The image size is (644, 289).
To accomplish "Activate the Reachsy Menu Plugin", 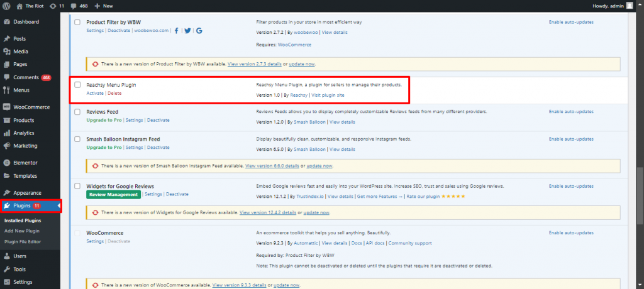I will tap(95, 93).
